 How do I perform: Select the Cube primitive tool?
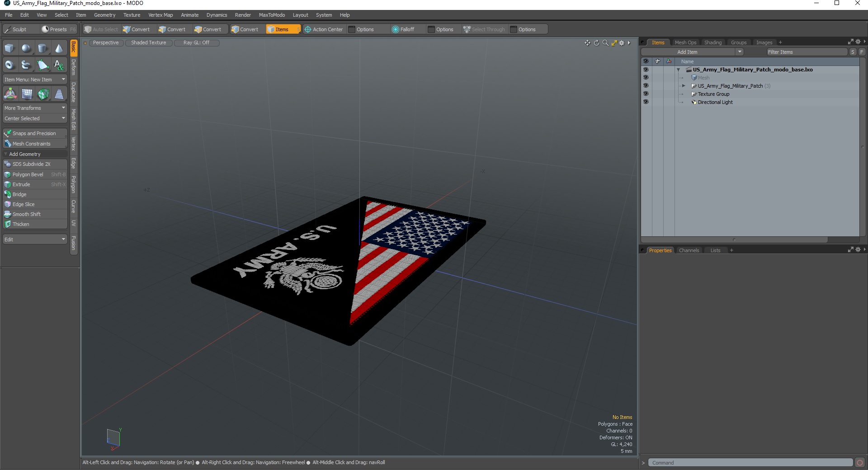pos(9,48)
